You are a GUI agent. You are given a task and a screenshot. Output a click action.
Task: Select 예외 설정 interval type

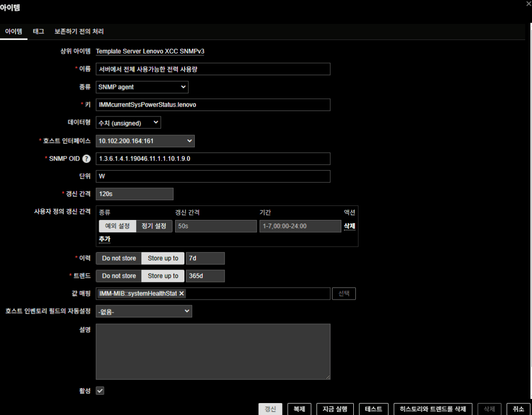[x=117, y=226]
